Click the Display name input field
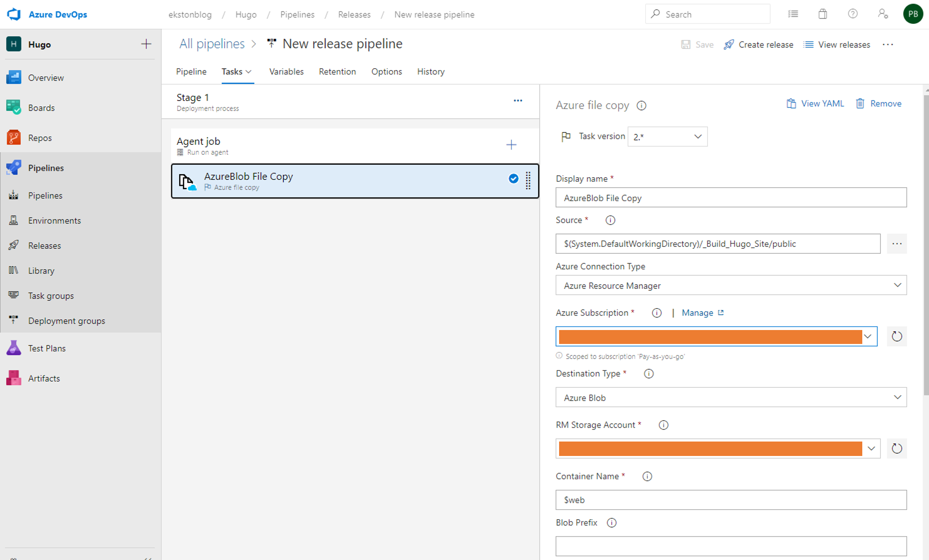Screen dimensions: 929x560 731,198
